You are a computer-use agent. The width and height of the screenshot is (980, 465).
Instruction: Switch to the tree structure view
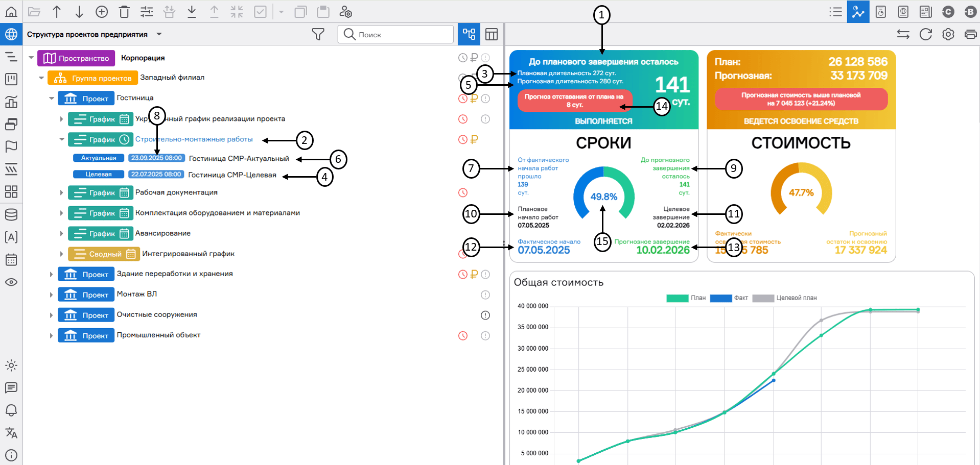469,34
